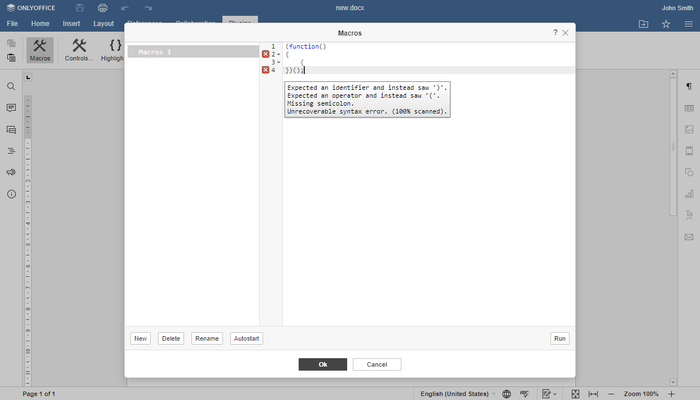Zoom out with the minus icon
The image size is (700, 400).
[x=611, y=394]
